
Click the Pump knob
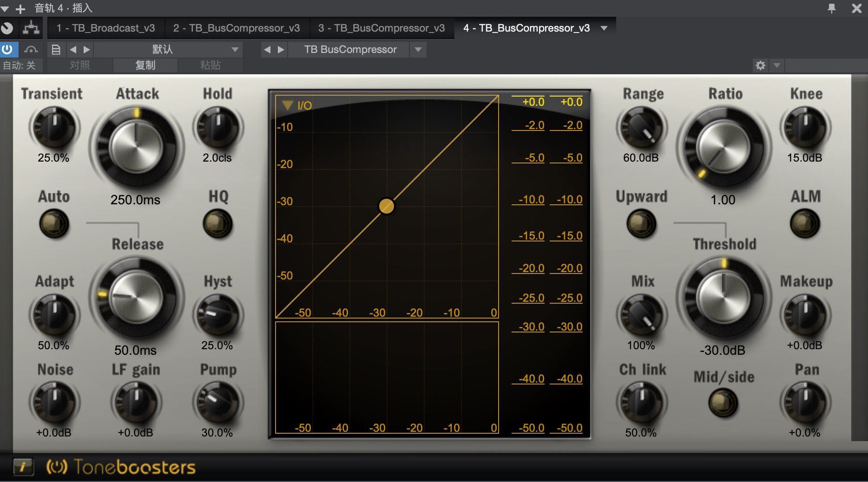click(217, 402)
